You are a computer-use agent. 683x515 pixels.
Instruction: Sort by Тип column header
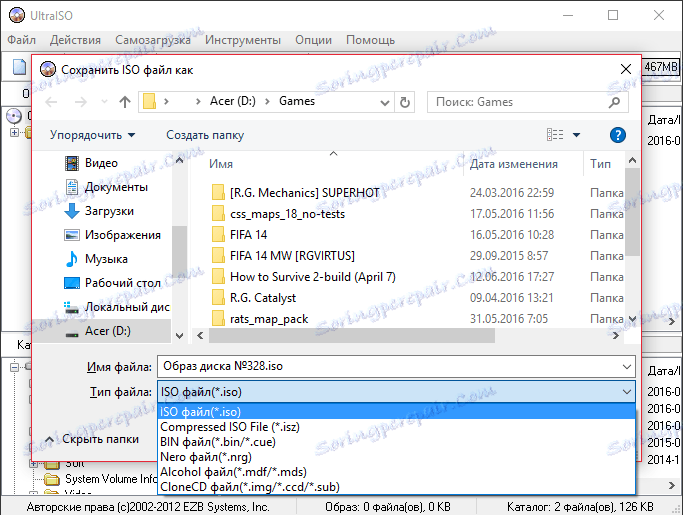600,164
